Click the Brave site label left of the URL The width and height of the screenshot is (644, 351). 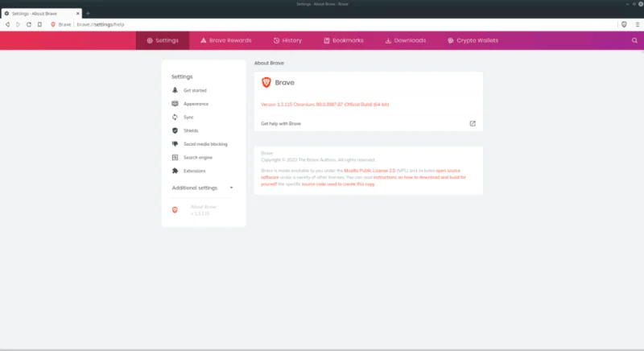[x=64, y=25]
